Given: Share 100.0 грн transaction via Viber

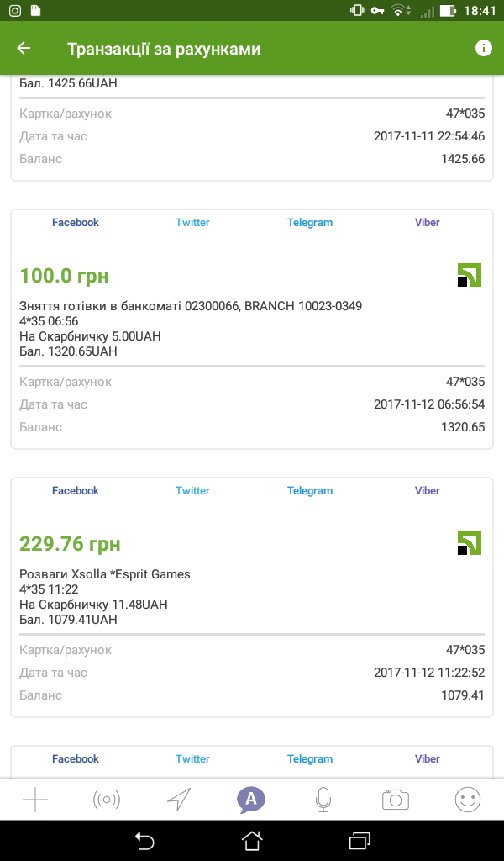Looking at the screenshot, I should coord(427,223).
